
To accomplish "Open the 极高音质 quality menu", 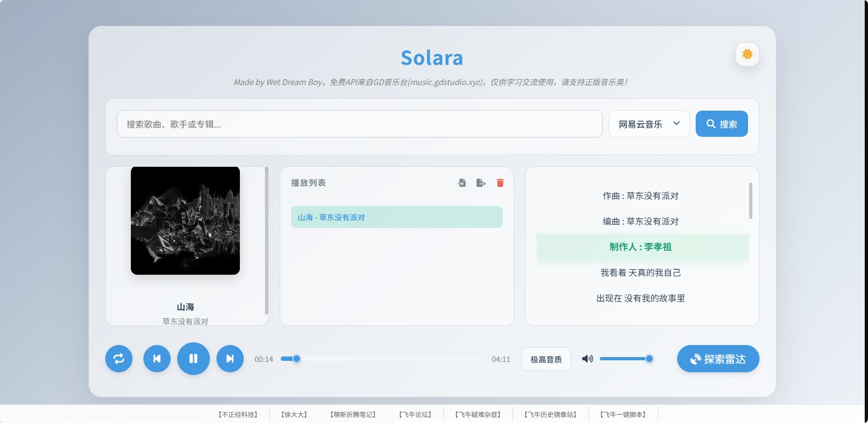I will tap(546, 359).
